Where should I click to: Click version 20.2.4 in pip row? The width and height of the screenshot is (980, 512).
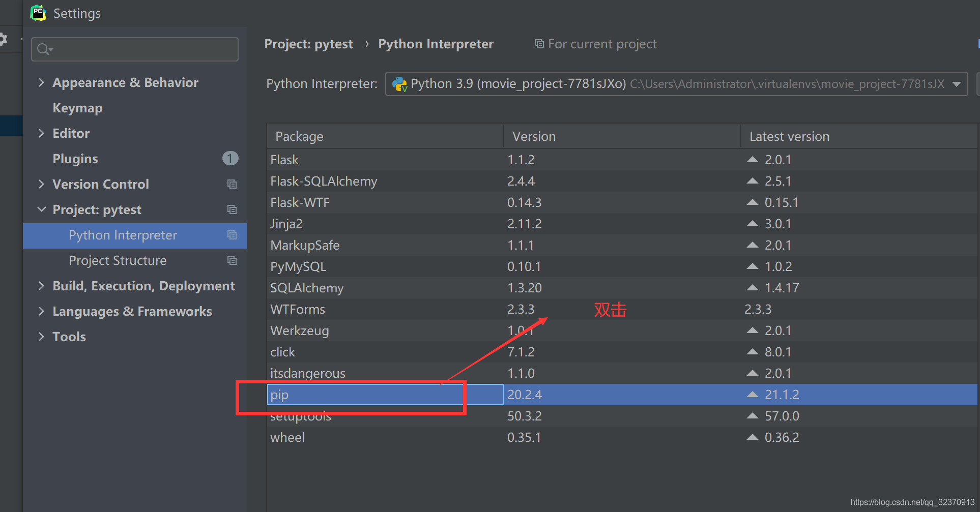point(525,395)
